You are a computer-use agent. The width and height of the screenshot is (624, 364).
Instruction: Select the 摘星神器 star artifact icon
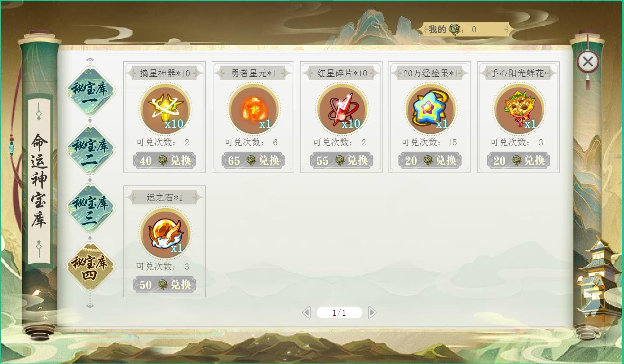tap(165, 109)
